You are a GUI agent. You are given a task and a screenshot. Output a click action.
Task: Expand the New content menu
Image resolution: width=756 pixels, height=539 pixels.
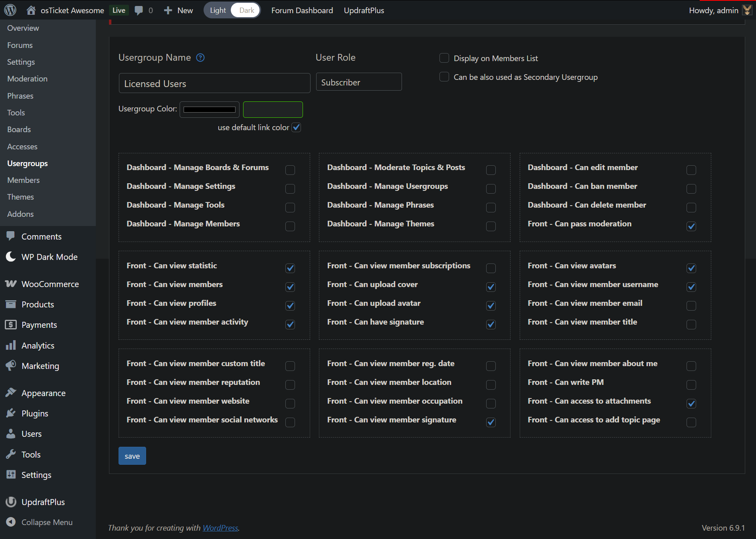click(179, 10)
